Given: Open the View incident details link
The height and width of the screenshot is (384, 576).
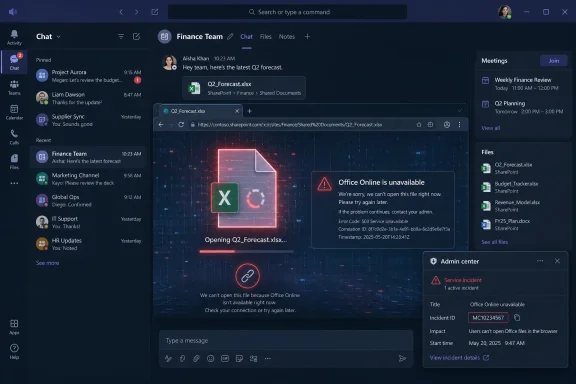Looking at the screenshot, I should (459, 358).
